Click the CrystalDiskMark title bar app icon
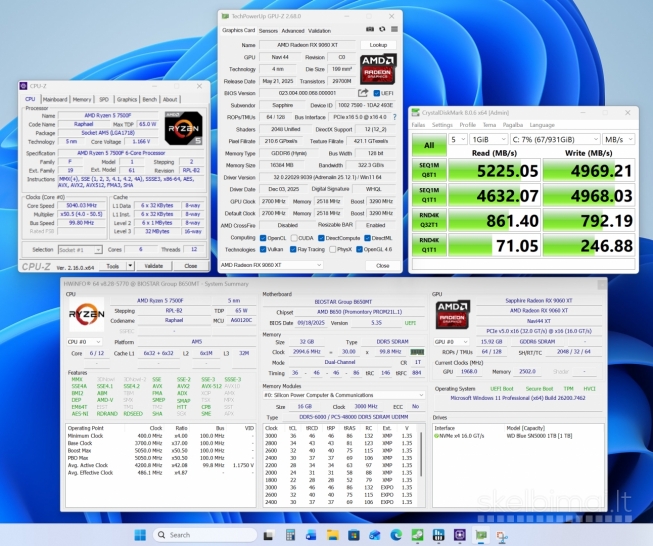653x546 pixels. [x=415, y=112]
